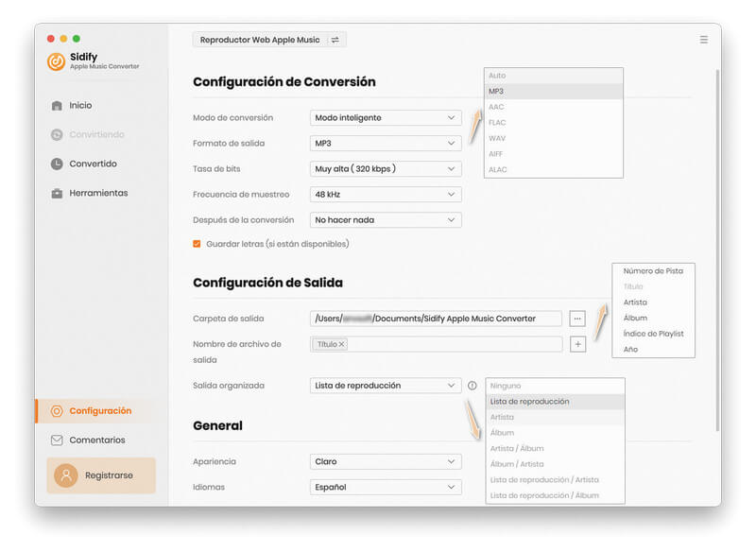This screenshot has width=756, height=552.
Task: Choose Lista de reproducción / Artista option
Action: tap(556, 479)
